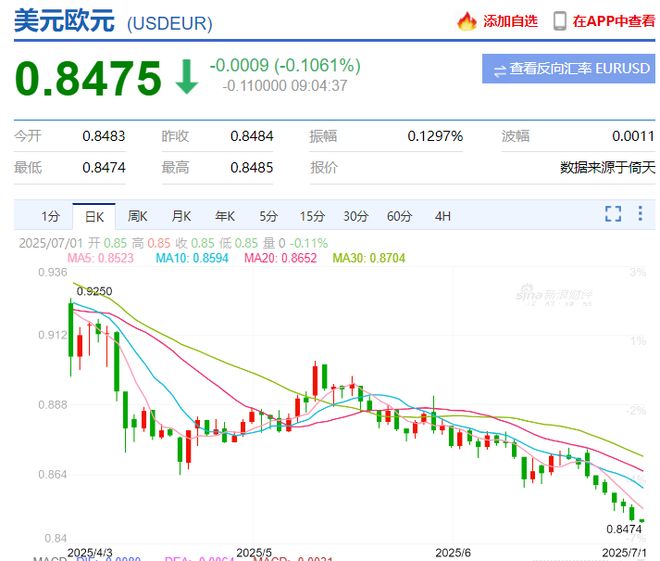Click the 0.8474 low marker on chart

[624, 529]
